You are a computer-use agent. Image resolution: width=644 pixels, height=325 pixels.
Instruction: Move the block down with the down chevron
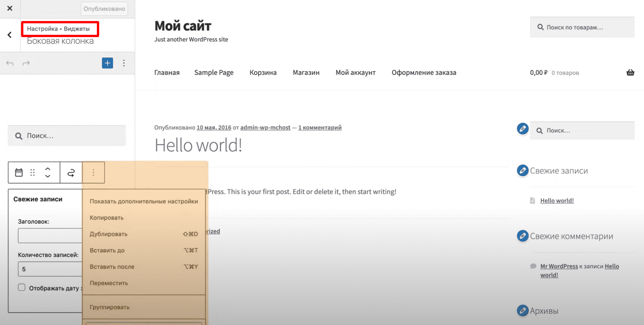48,176
